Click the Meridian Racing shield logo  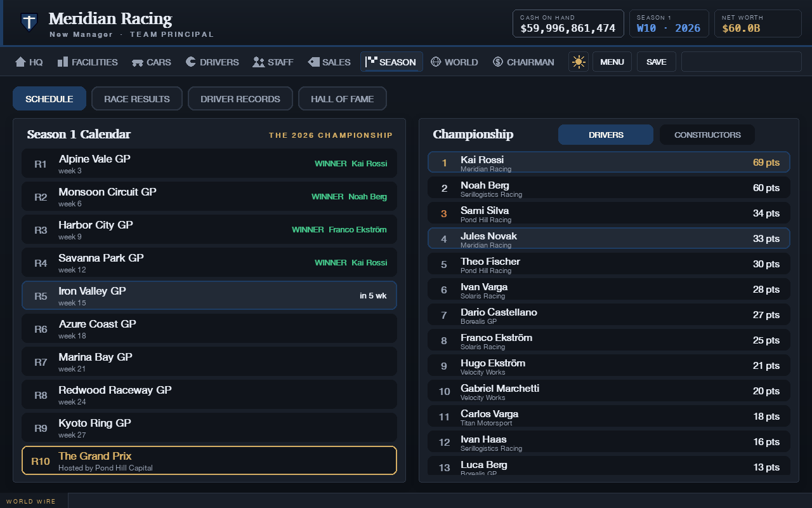[29, 22]
